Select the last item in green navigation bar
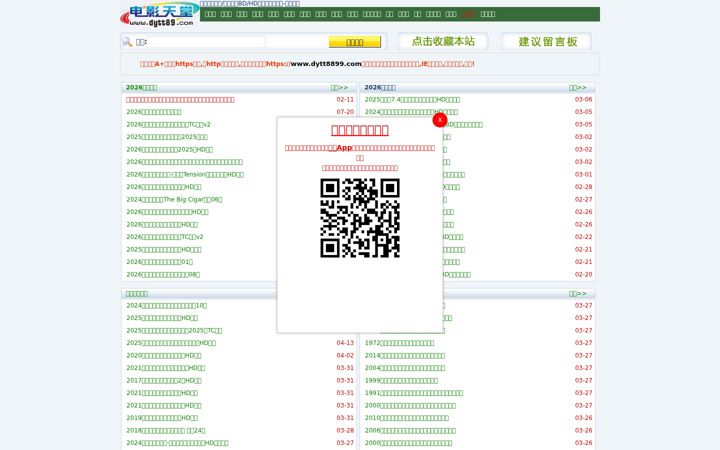This screenshot has width=720, height=450. pos(488,14)
